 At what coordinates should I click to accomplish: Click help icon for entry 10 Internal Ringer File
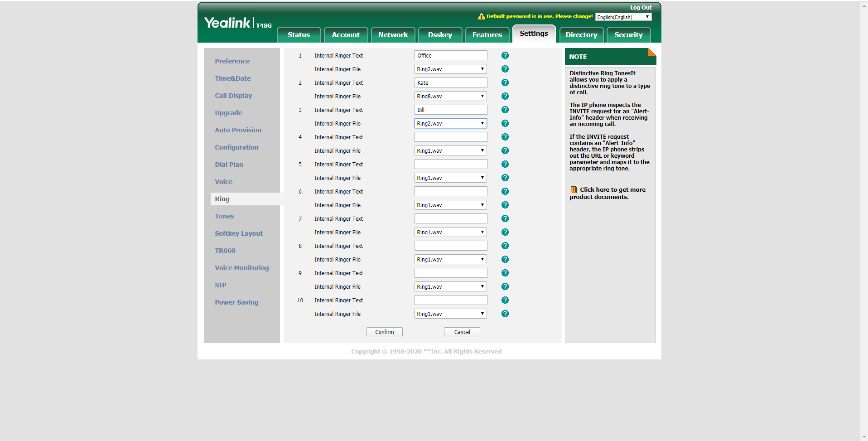click(505, 314)
